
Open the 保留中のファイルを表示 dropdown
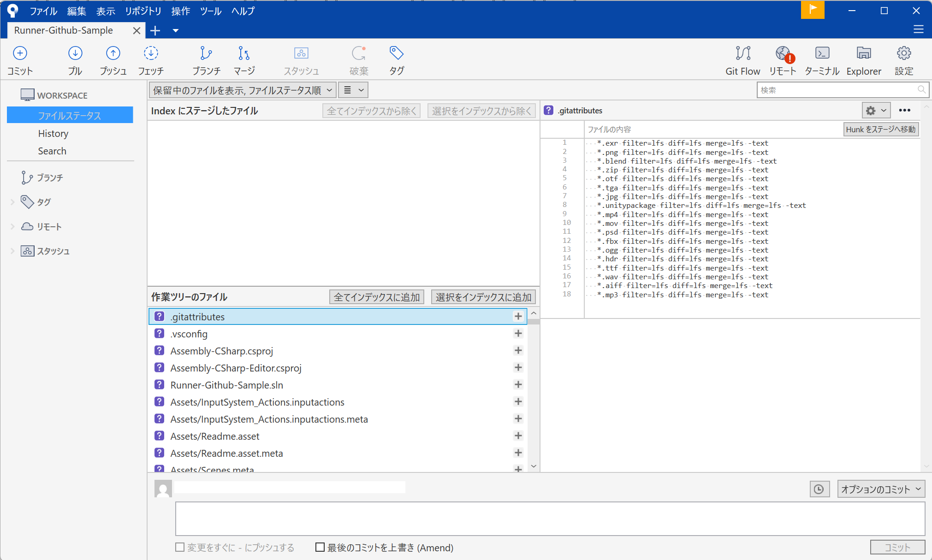[241, 89]
